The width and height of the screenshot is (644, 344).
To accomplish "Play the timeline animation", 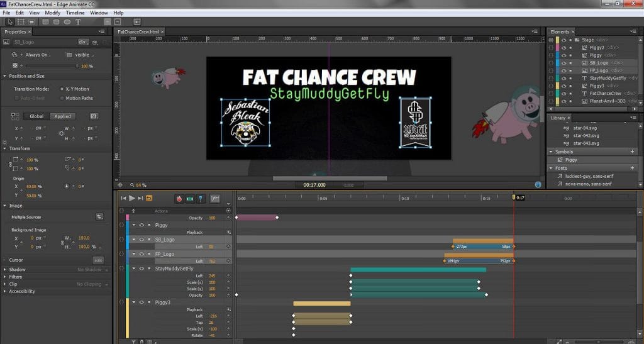I will point(132,198).
